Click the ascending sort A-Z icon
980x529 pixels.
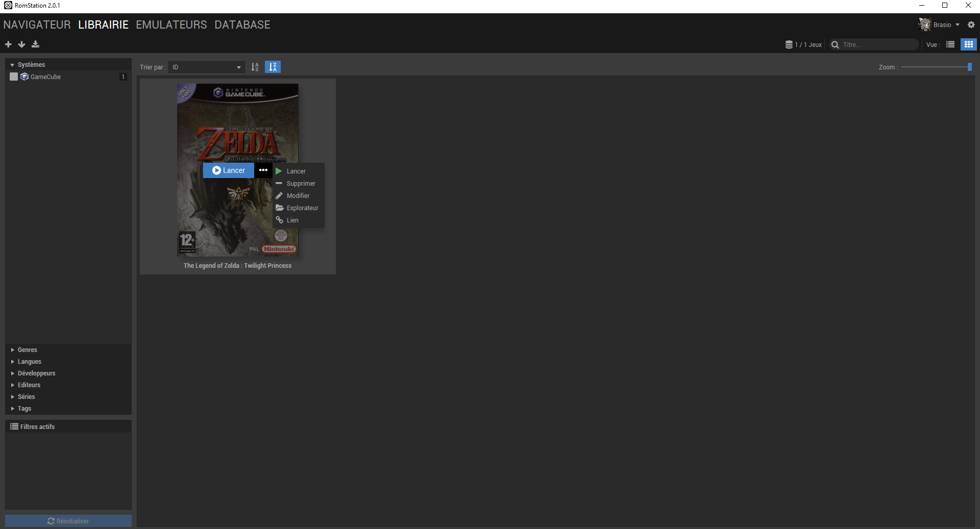click(255, 67)
